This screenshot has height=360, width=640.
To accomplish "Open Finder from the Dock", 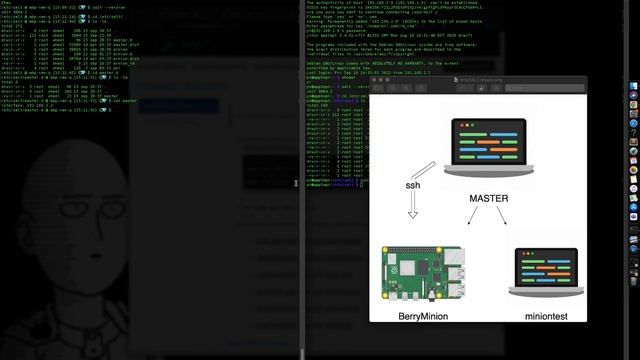I will 633,86.
